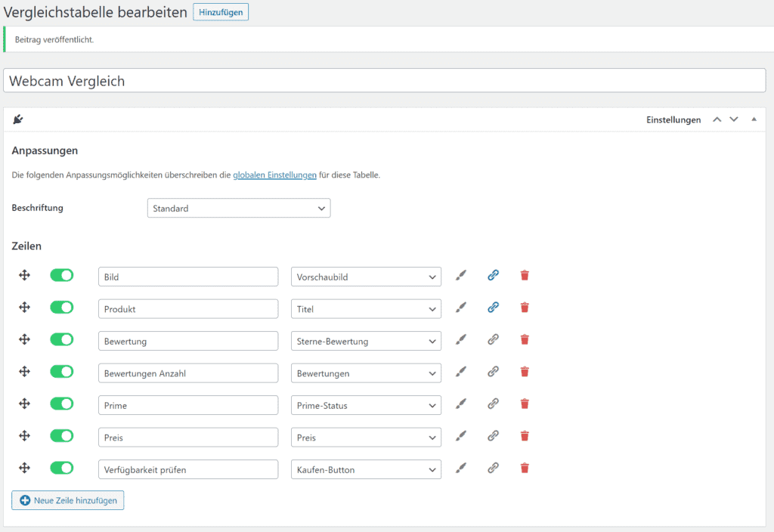774x532 pixels.
Task: Collapse the Einstellungen panel with triangle
Action: pos(754,119)
